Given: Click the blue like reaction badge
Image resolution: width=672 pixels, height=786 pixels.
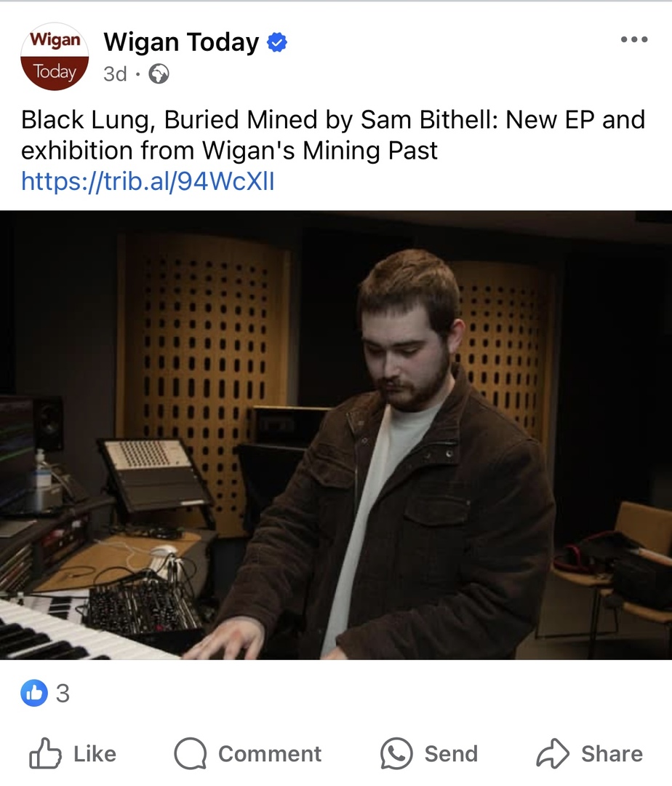Looking at the screenshot, I should [34, 693].
